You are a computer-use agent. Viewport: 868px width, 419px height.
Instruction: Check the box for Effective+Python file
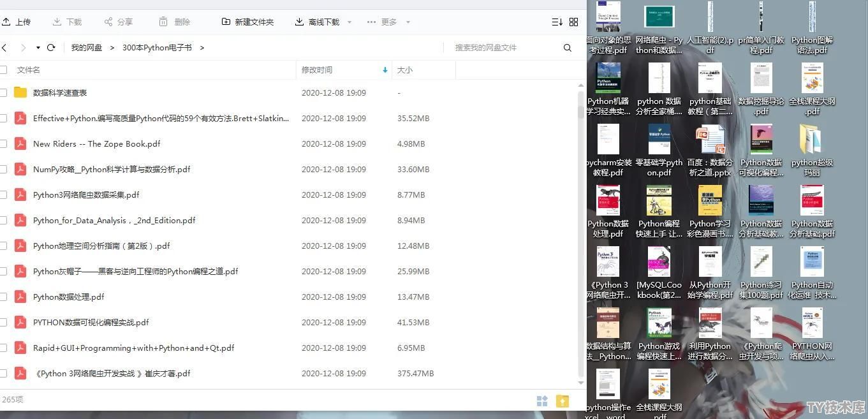(3, 118)
